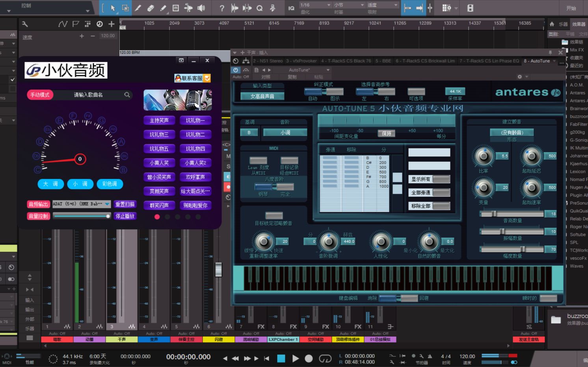Image resolution: width=588 pixels, height=367 pixels.
Task: Open browser Home icon
Action: pos(552,24)
